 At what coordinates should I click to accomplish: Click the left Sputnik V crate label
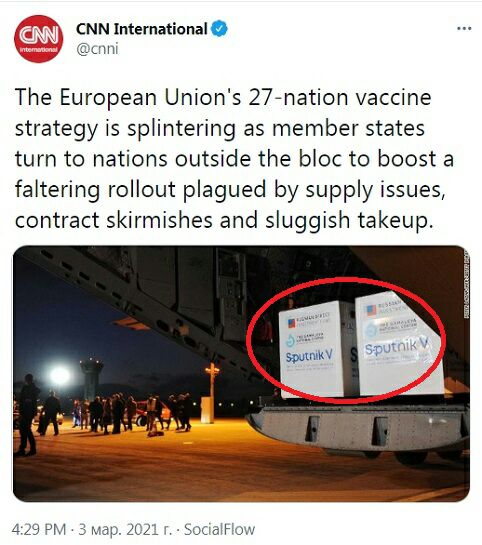pos(309,356)
